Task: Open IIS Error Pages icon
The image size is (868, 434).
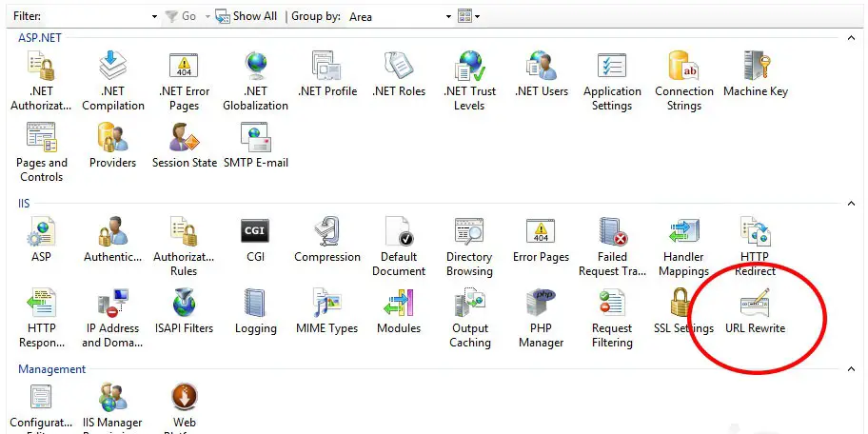Action: (541, 240)
